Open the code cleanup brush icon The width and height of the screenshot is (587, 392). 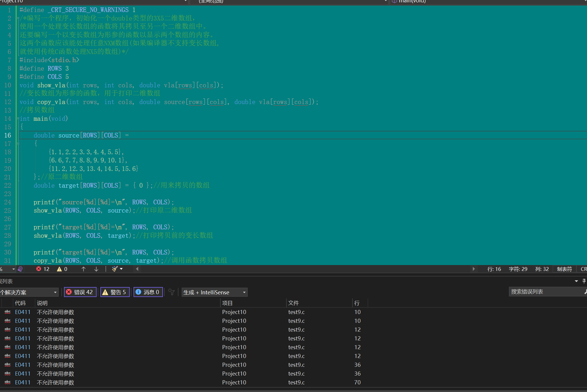click(115, 269)
